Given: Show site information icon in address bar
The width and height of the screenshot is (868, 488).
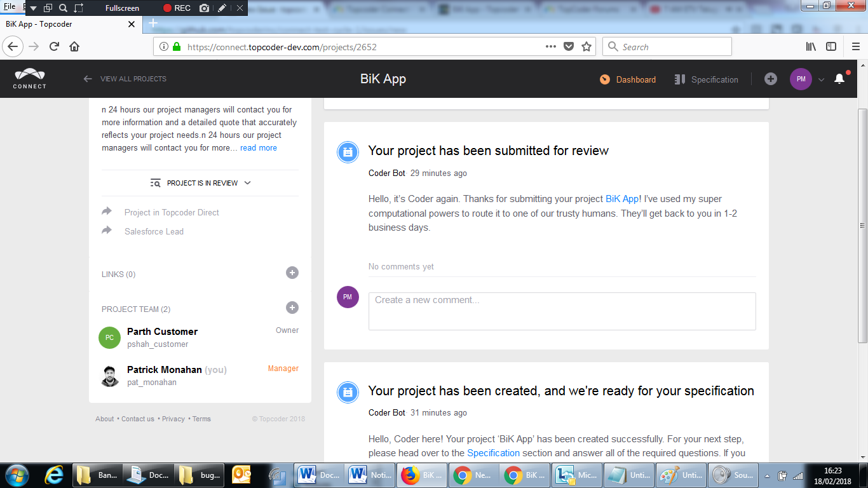Looking at the screenshot, I should [x=163, y=46].
